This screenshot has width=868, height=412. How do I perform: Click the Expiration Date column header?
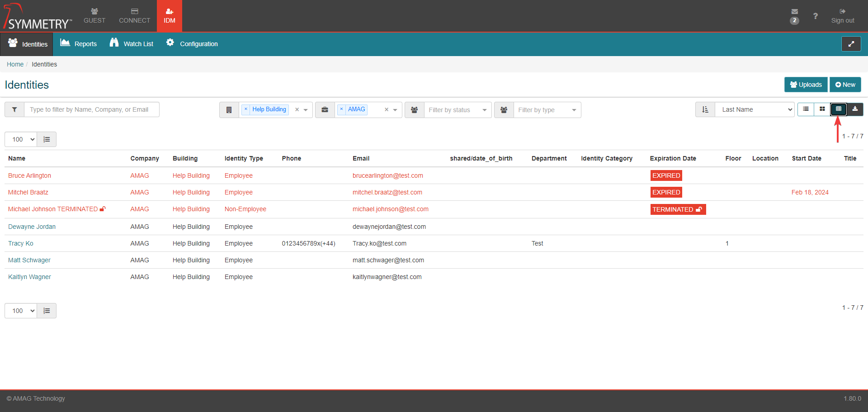[x=673, y=158]
